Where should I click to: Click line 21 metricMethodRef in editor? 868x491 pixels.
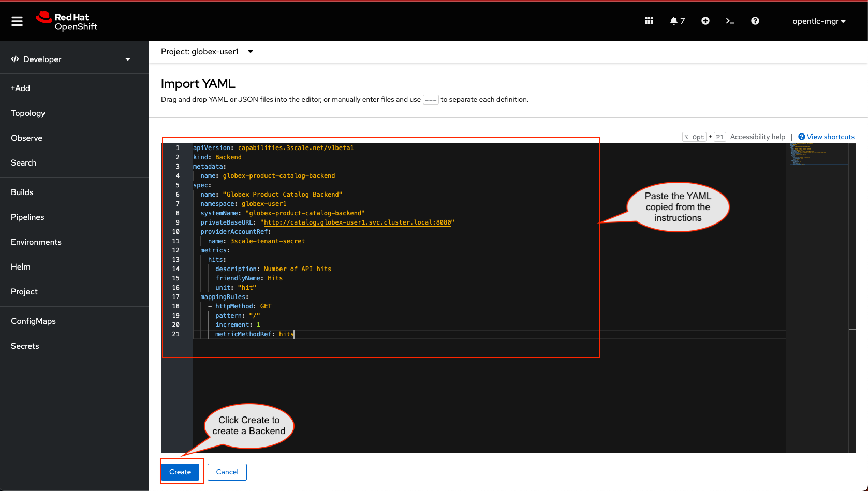click(x=255, y=334)
